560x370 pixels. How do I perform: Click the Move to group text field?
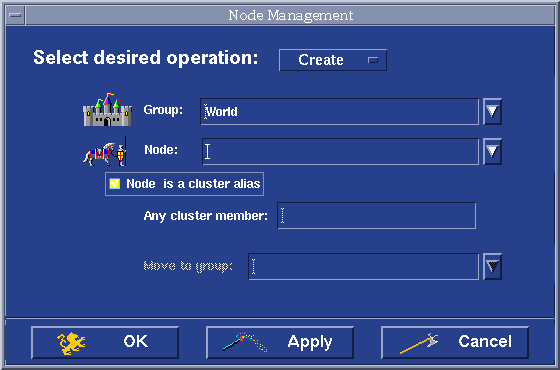pyautogui.click(x=364, y=267)
